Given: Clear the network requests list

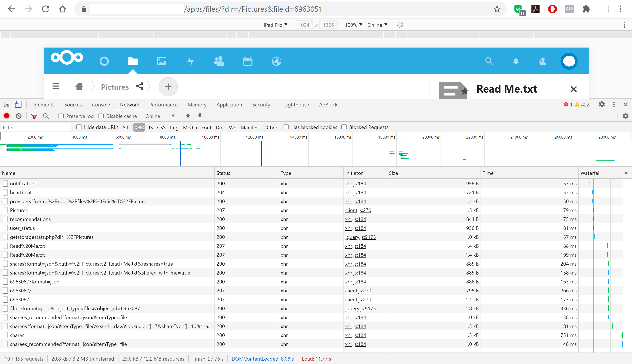Looking at the screenshot, I should tap(19, 116).
